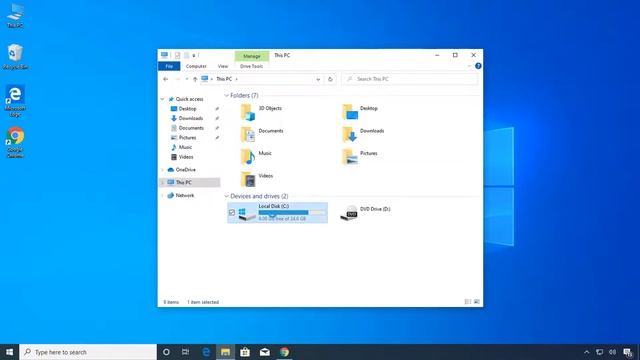Click Properties quick access toolbar icon
The height and width of the screenshot is (360, 640).
click(178, 55)
